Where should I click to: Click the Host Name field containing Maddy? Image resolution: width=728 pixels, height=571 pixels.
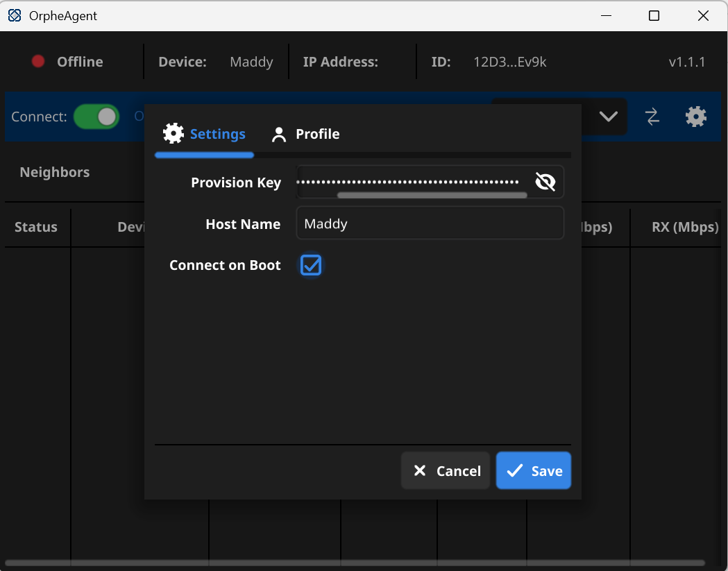pyautogui.click(x=430, y=224)
